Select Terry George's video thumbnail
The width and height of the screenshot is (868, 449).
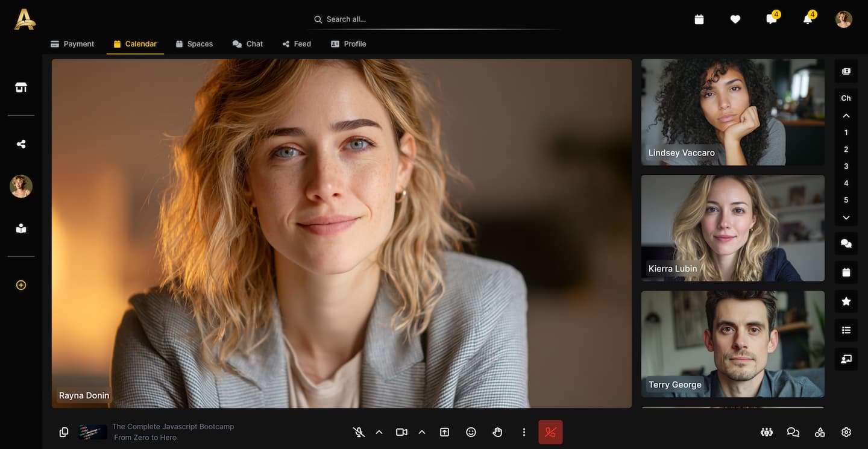point(732,344)
